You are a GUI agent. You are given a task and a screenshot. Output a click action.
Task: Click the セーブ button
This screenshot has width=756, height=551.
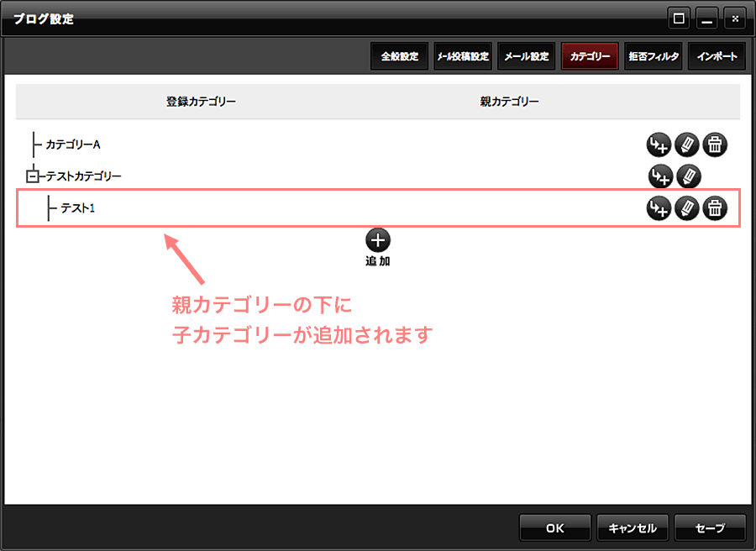(710, 527)
